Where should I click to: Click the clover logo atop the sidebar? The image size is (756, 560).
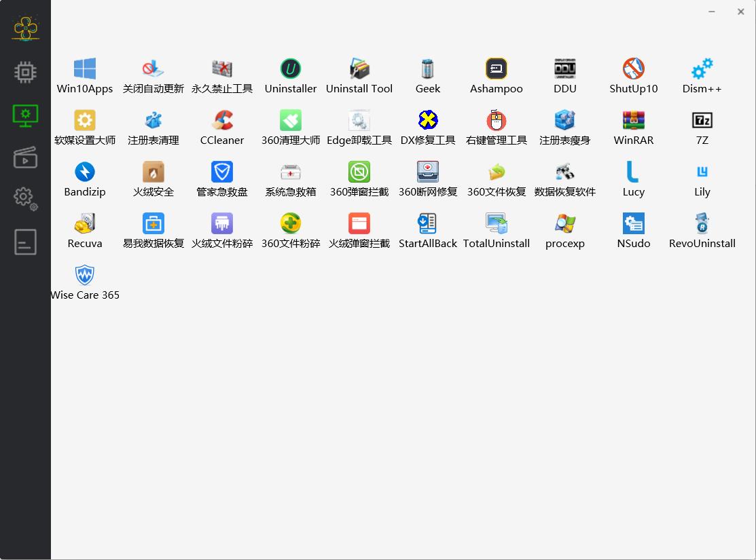25,28
